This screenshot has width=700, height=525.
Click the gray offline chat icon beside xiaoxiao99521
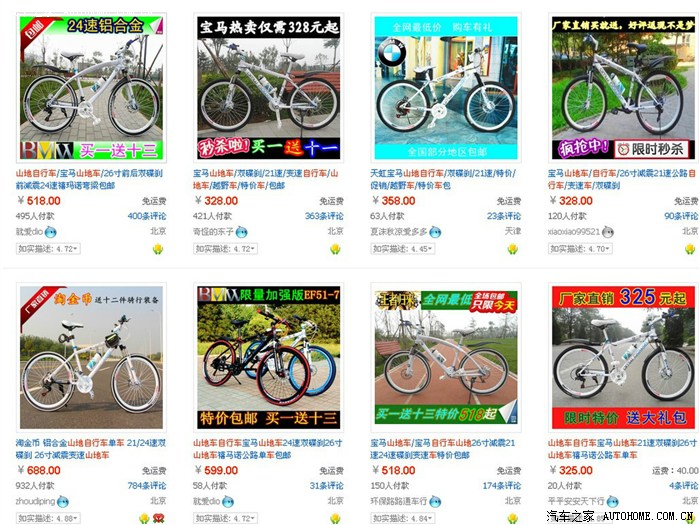click(608, 232)
